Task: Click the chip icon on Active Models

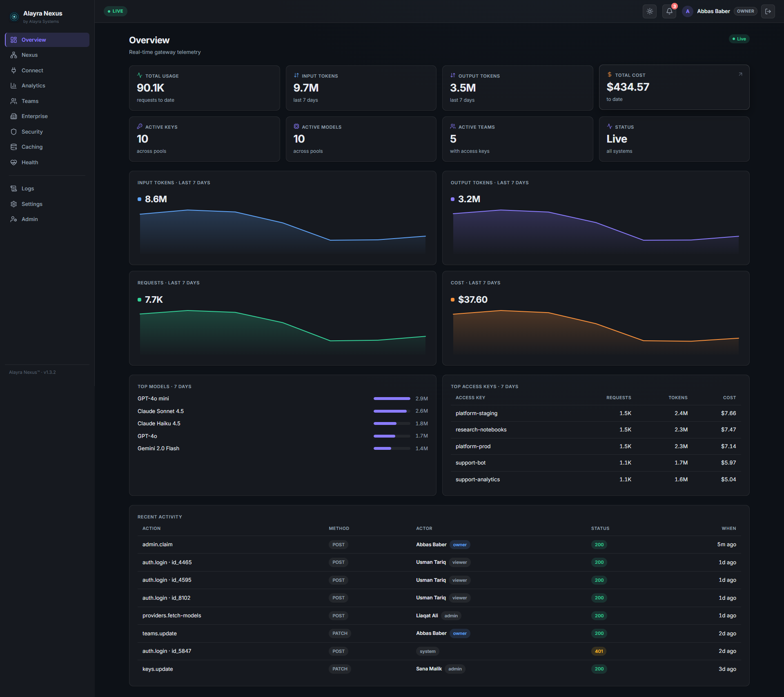Action: coord(296,127)
